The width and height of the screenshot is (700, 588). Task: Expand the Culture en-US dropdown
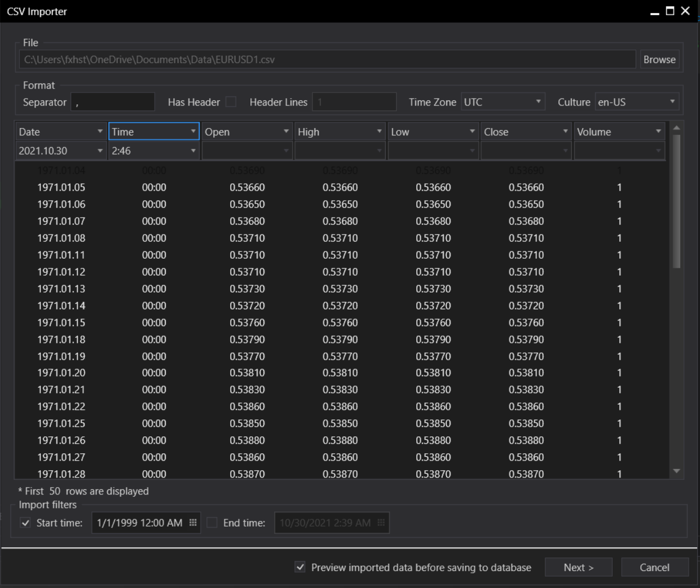(x=636, y=102)
